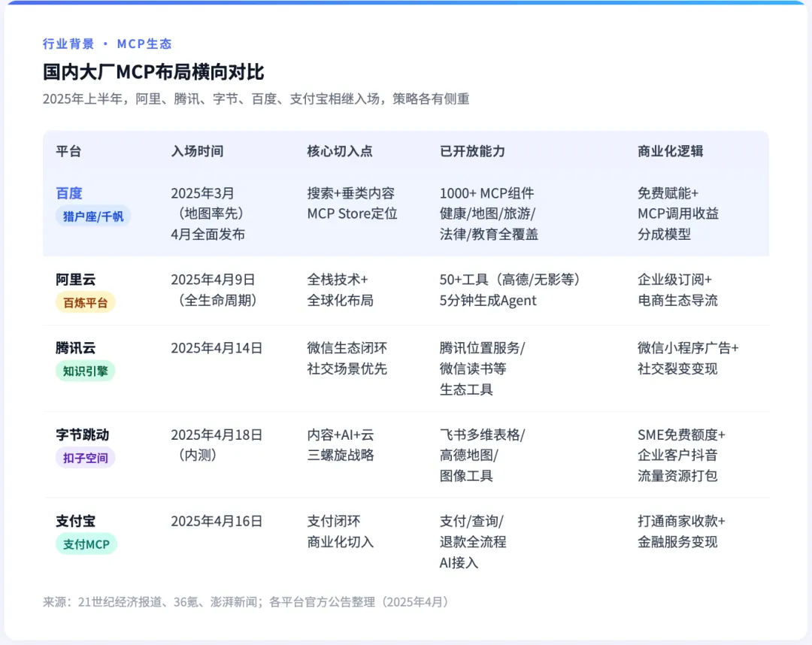Click the 微信小程序广告+ cell

click(x=688, y=359)
